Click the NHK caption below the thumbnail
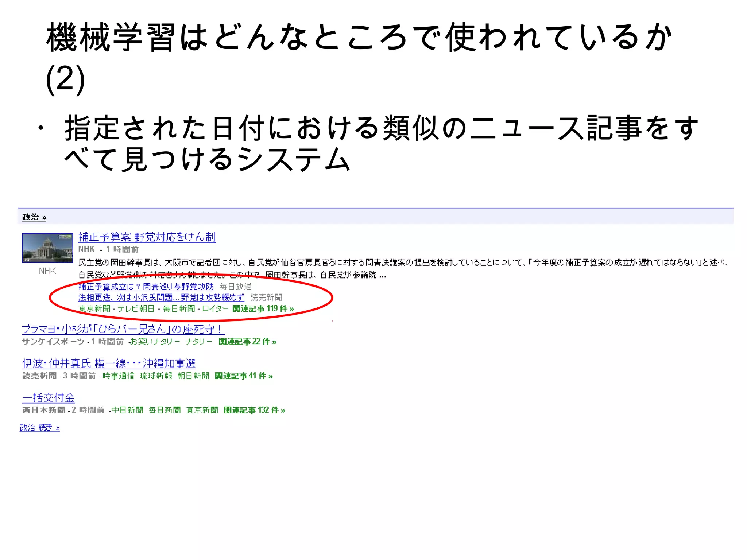This screenshot has width=747, height=560. point(47,271)
